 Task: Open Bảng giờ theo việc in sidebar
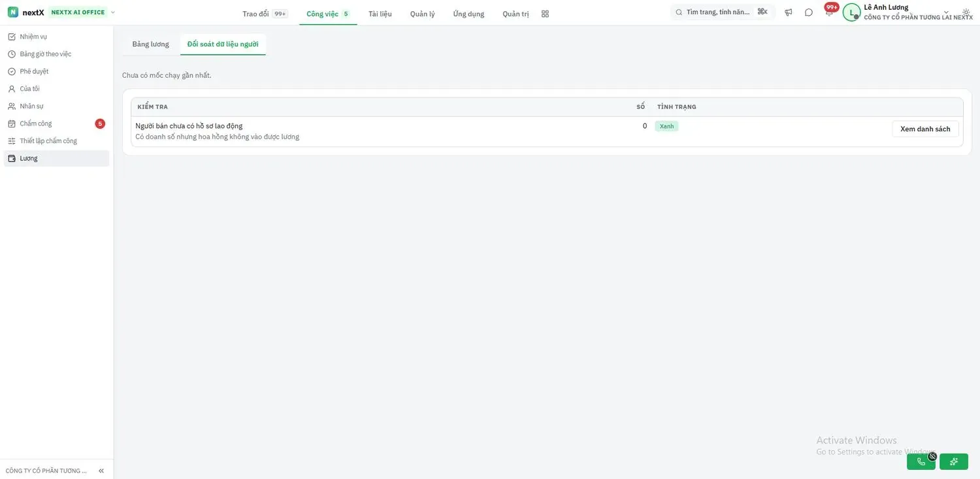pos(57,54)
